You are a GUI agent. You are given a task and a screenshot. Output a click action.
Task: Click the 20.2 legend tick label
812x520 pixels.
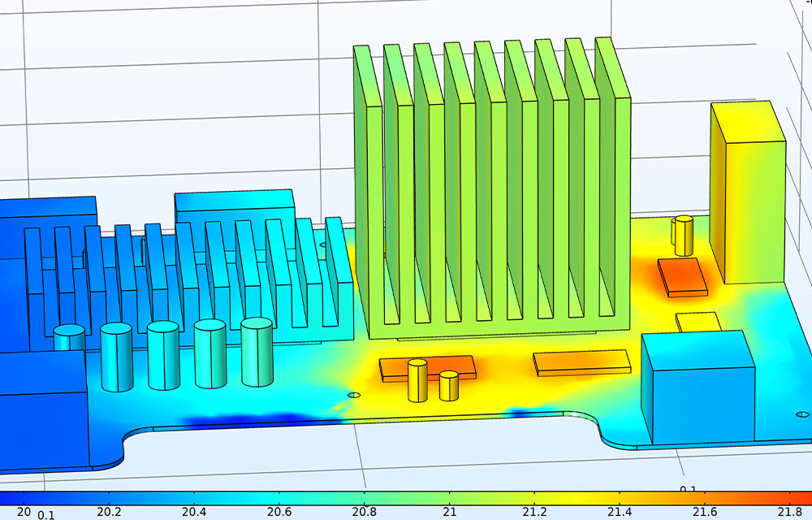(x=109, y=512)
